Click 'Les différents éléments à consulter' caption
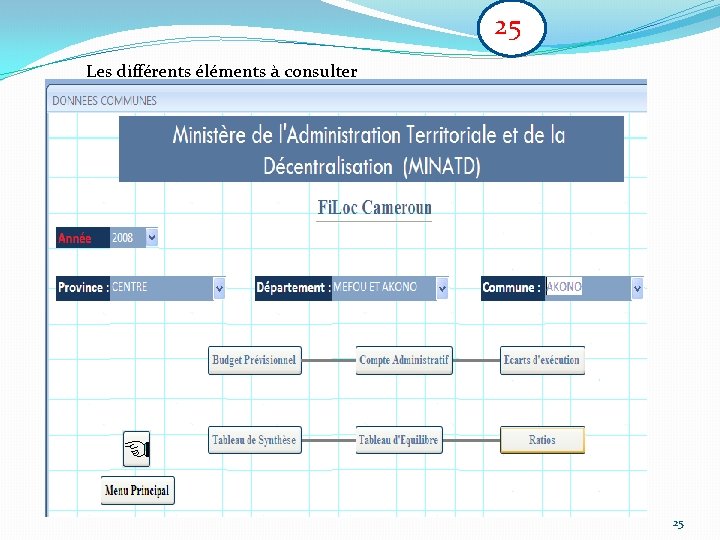The height and width of the screenshot is (540, 720). pos(222,72)
